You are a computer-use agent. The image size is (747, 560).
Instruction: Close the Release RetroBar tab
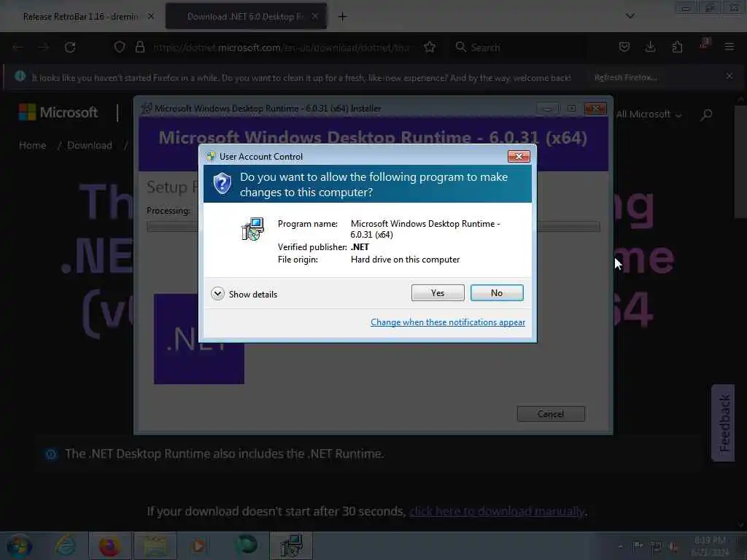[x=151, y=17]
